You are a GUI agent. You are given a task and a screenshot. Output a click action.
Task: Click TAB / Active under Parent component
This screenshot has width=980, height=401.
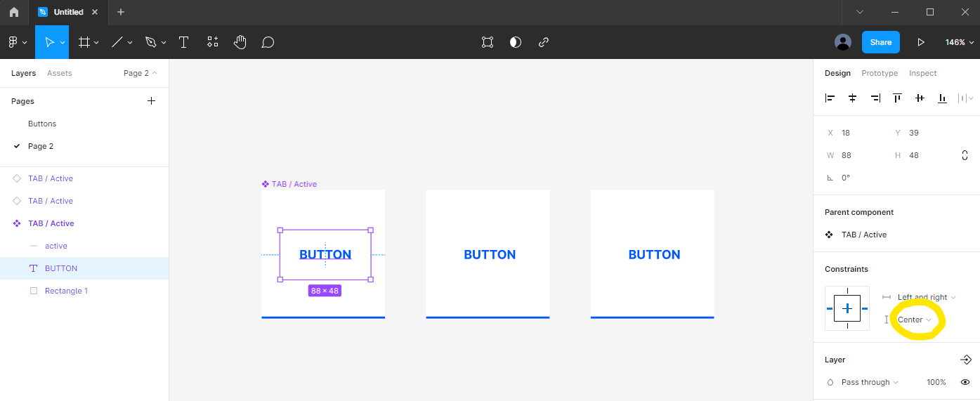[x=865, y=235]
